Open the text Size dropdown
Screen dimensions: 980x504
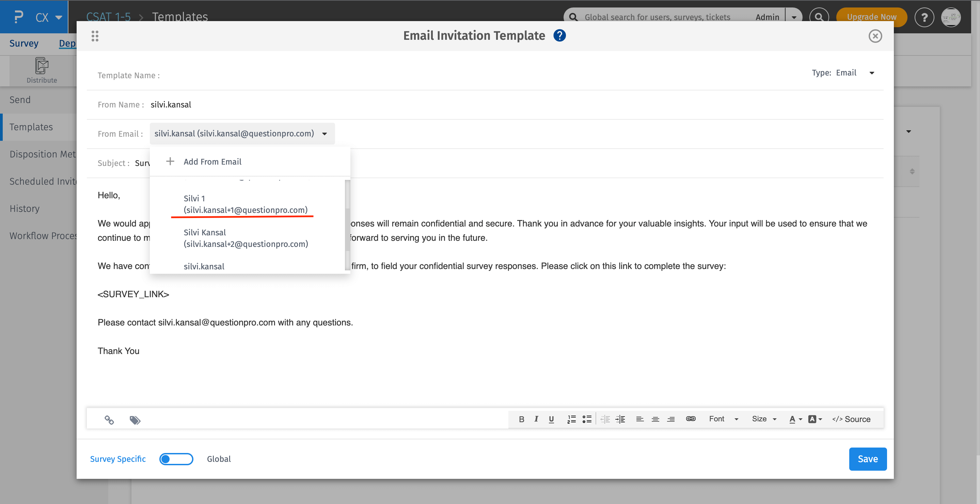(763, 419)
